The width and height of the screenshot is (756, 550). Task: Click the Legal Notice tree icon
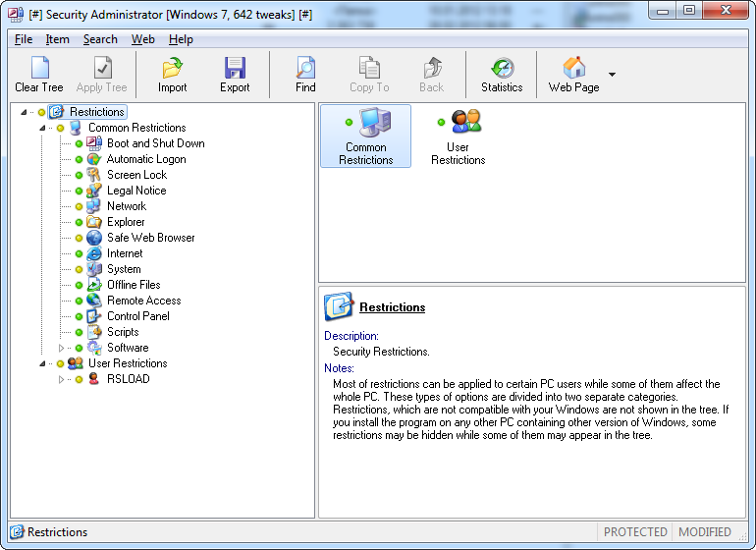pyautogui.click(x=93, y=191)
